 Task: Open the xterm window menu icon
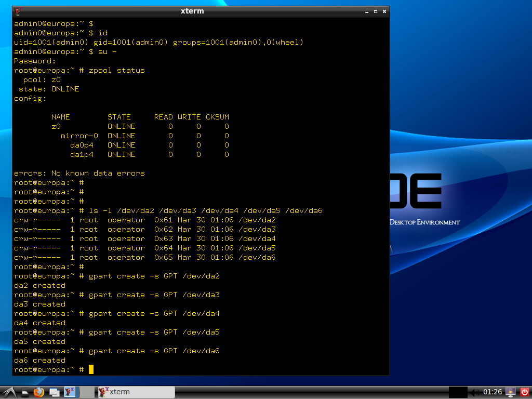click(18, 11)
